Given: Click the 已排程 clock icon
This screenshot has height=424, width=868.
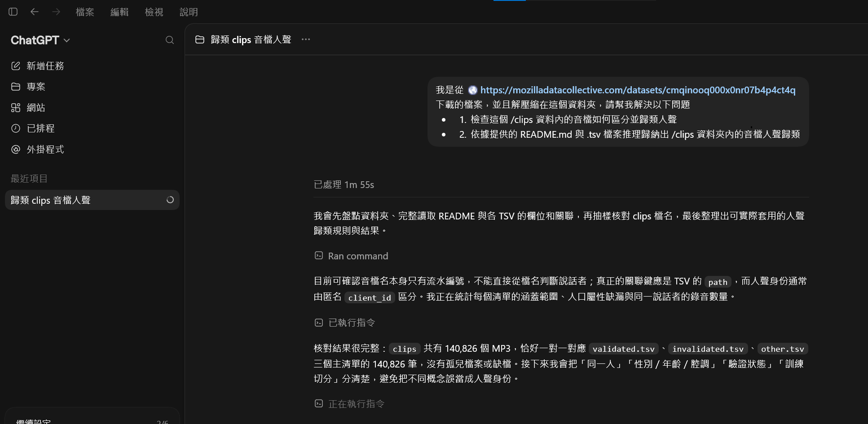Looking at the screenshot, I should coord(16,128).
